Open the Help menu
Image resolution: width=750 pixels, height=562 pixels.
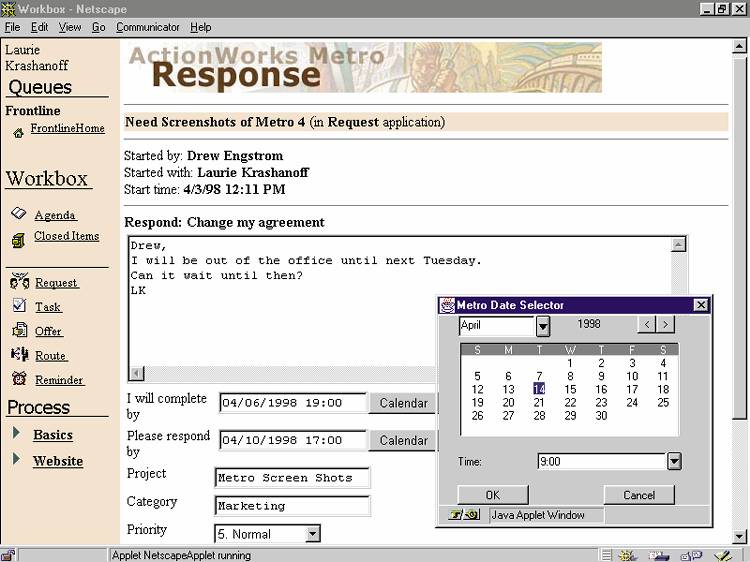pyautogui.click(x=200, y=27)
